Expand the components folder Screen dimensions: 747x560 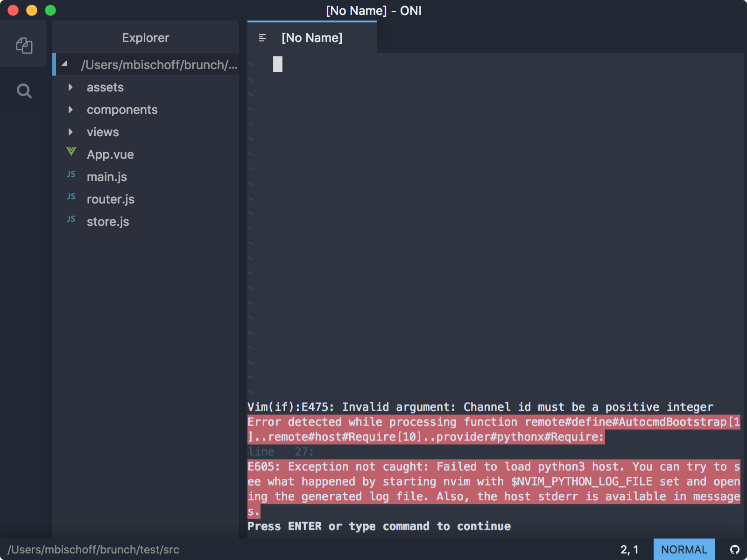point(71,110)
